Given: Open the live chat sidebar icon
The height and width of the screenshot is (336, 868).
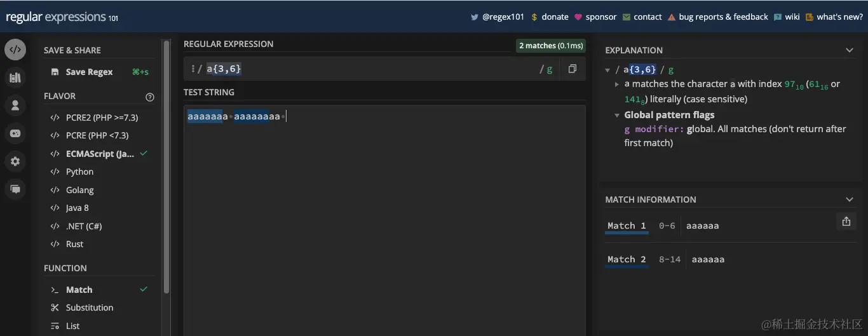Looking at the screenshot, I should coord(15,189).
